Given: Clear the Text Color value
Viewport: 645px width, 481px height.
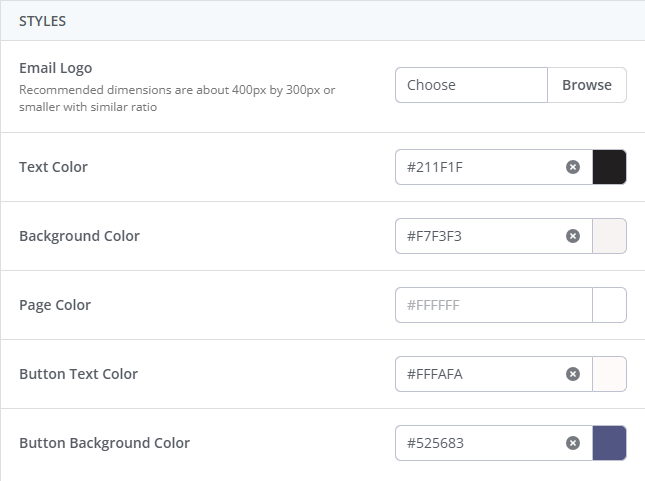Looking at the screenshot, I should 573,167.
